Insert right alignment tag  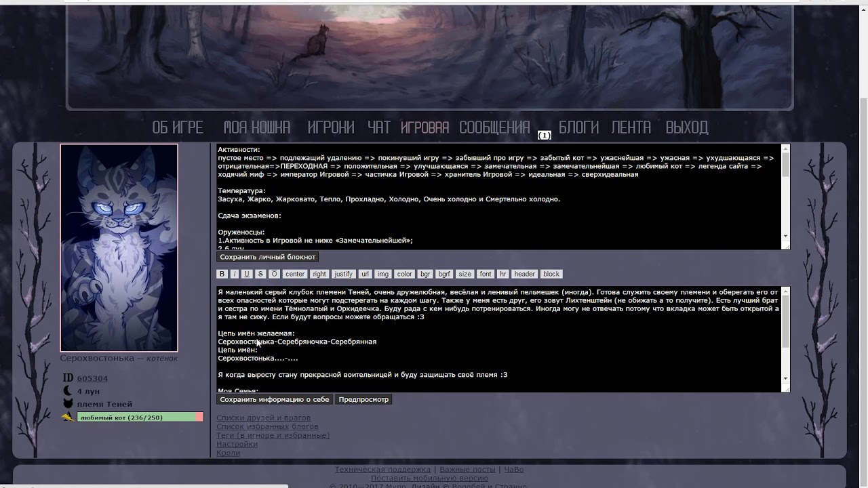[x=319, y=274]
